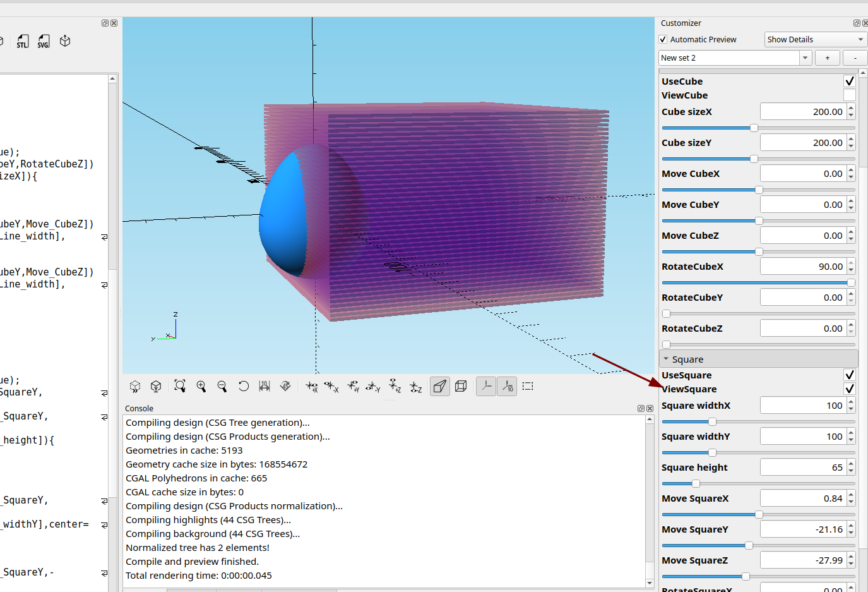Switch to the -Y axis view
This screenshot has width=868, height=592.
click(x=373, y=386)
